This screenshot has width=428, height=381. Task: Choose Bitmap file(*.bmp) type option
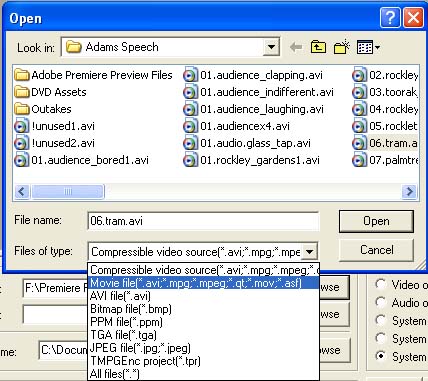(x=203, y=309)
